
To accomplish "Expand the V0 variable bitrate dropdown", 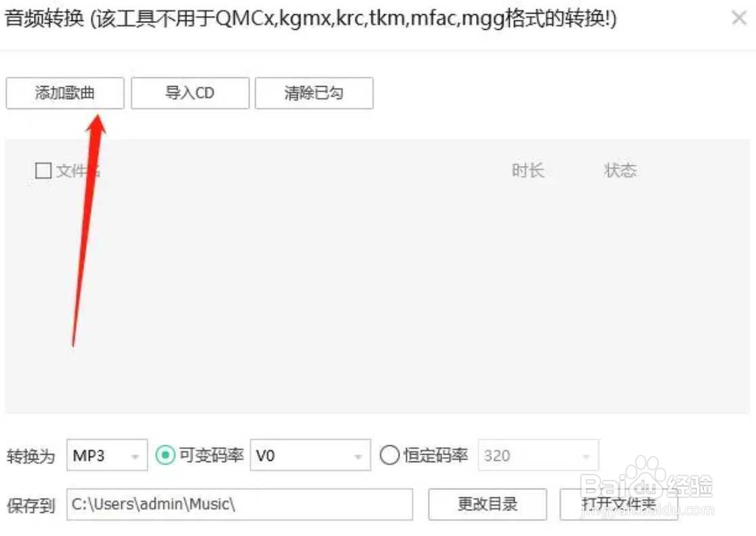I will coord(311,455).
